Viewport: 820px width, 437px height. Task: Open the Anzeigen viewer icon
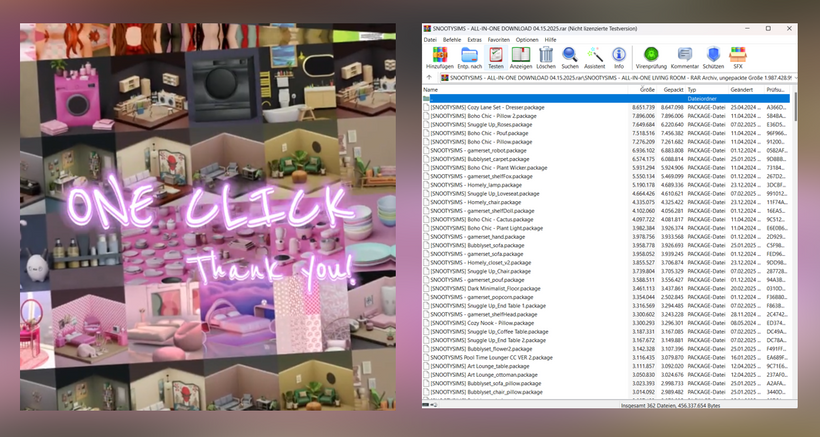[x=520, y=55]
